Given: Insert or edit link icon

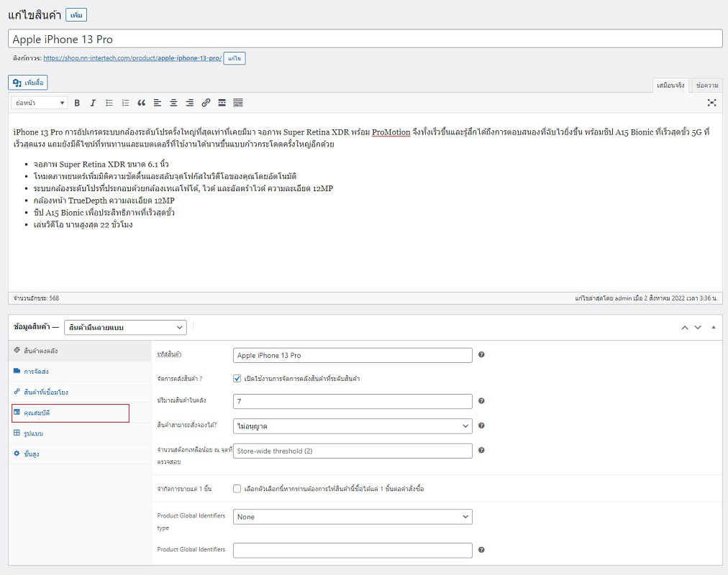Looking at the screenshot, I should tap(206, 103).
